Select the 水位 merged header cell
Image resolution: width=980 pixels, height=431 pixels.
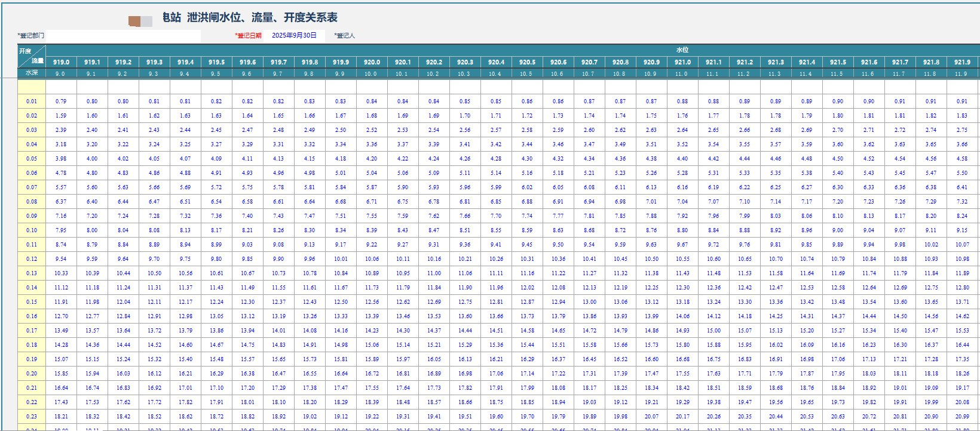pos(682,50)
